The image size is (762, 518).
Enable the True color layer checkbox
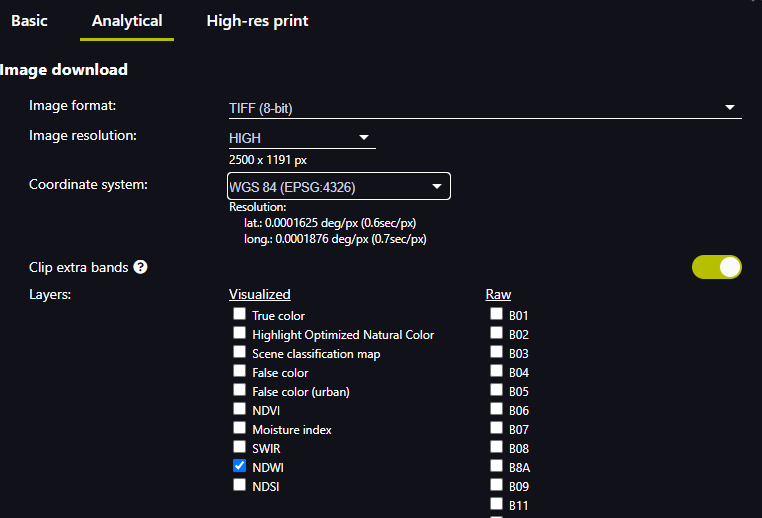(239, 314)
